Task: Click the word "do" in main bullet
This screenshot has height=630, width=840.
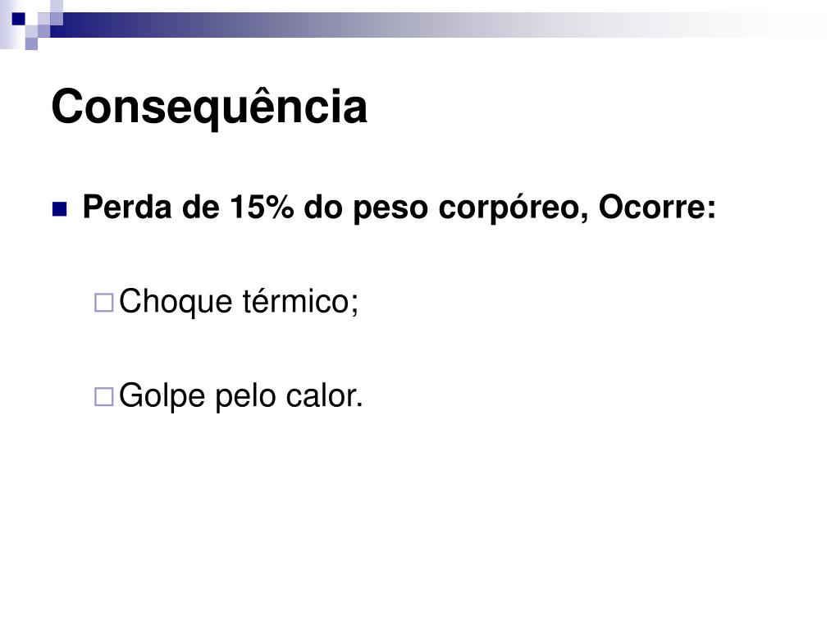Action: (323, 208)
